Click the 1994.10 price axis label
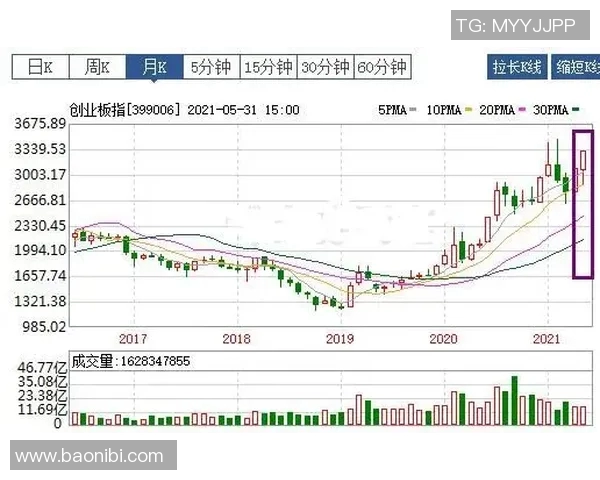This screenshot has height=480, width=600. coord(40,250)
